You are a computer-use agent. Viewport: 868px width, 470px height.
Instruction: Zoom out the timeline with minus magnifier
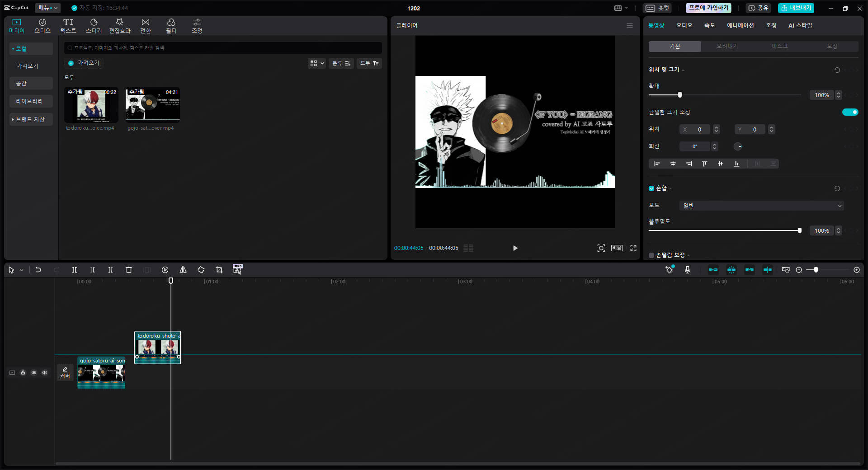(799, 270)
